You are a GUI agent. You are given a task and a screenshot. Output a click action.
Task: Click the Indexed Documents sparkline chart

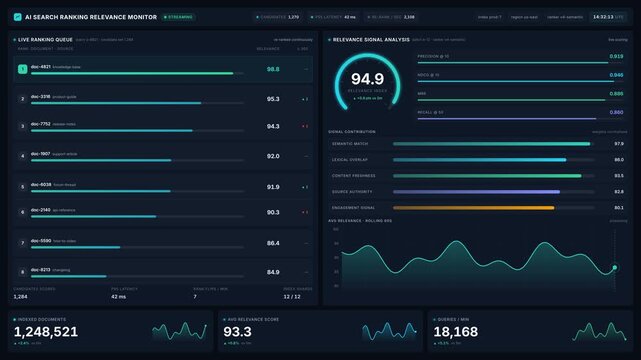click(179, 331)
